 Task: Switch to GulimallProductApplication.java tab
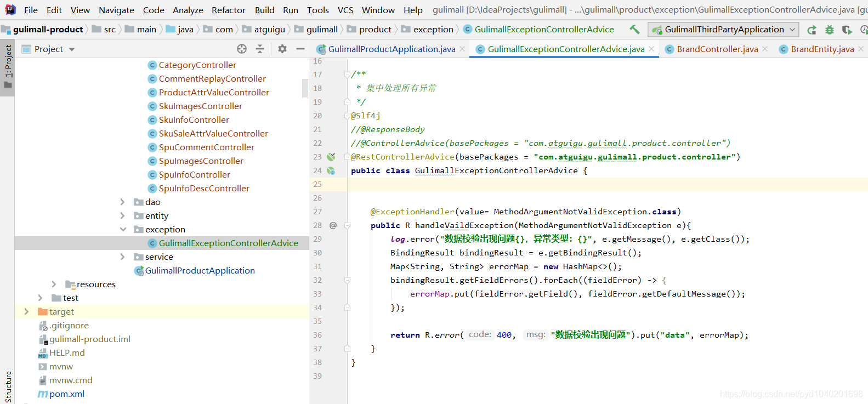386,49
